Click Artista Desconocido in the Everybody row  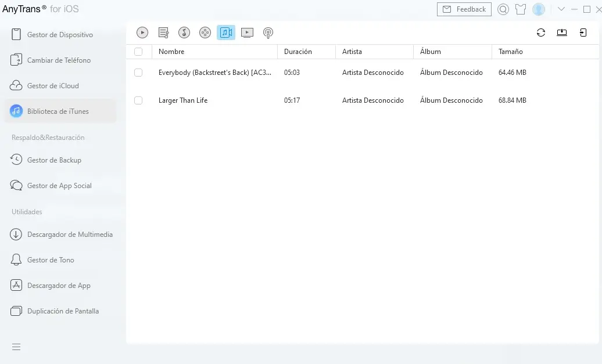click(373, 73)
